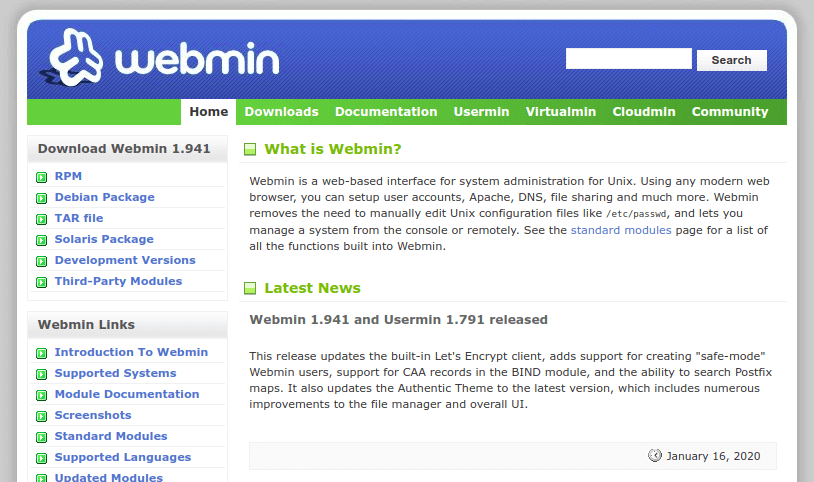Screen dimensions: 814x482
Task: Open the Downloads tab
Action: pos(281,112)
